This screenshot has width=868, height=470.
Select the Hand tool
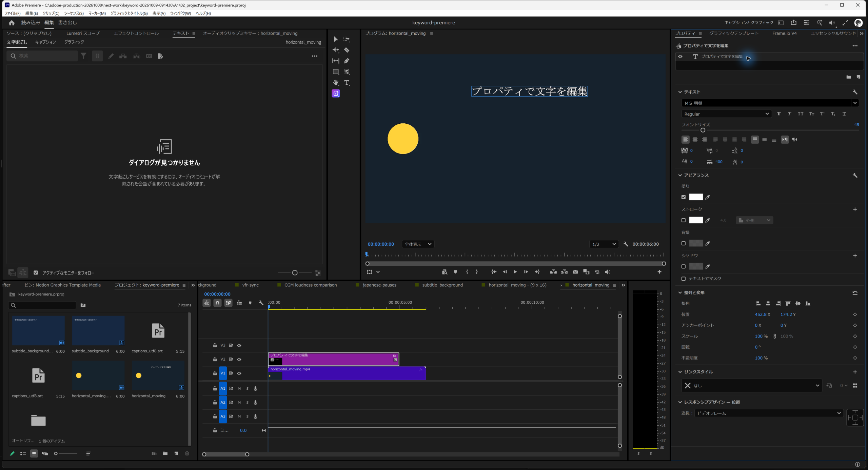336,83
